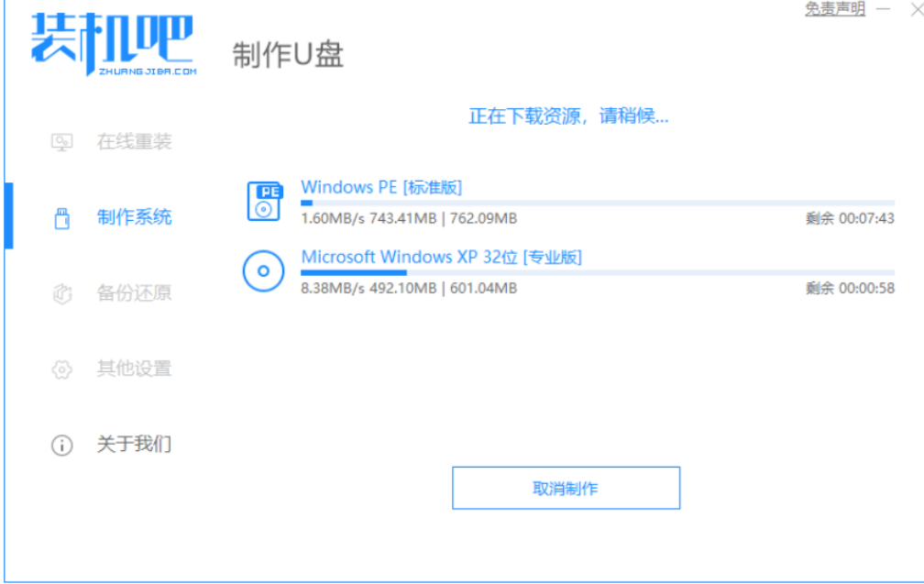Minimize the 装机吧 window
The height and width of the screenshot is (584, 924).
pyautogui.click(x=883, y=9)
